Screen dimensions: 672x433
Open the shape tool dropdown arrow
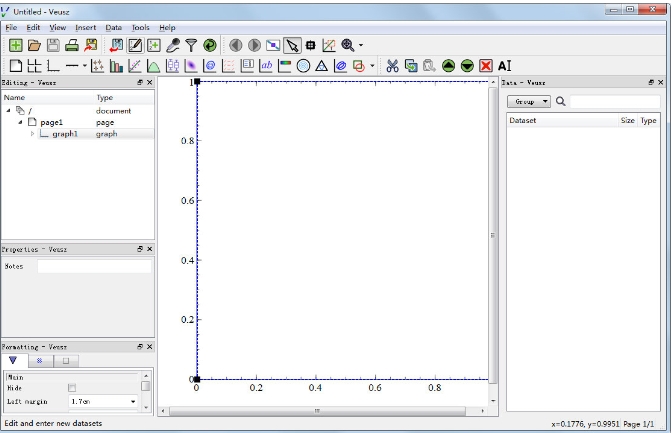pos(372,66)
